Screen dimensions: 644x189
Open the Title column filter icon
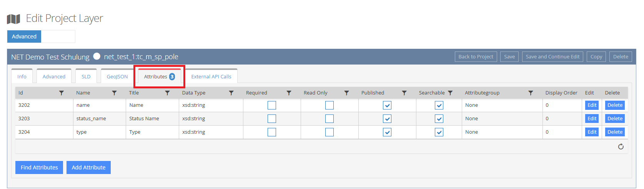click(x=167, y=93)
